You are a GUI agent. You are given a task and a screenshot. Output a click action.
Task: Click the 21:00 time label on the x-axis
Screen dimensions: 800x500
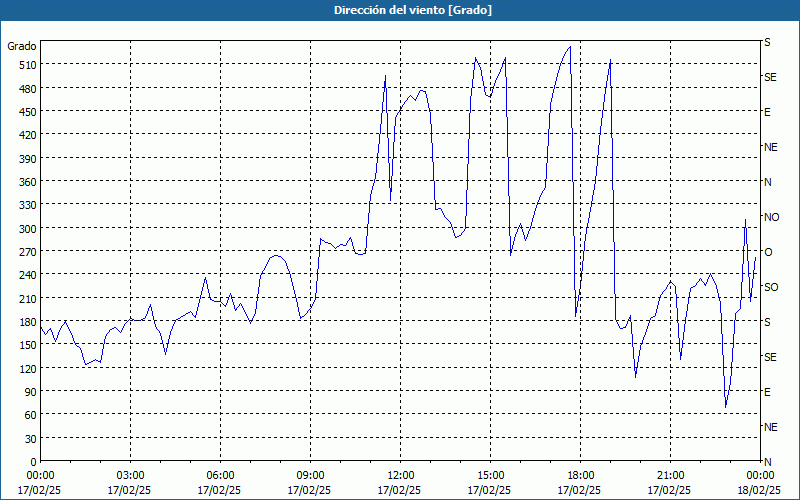click(x=670, y=476)
